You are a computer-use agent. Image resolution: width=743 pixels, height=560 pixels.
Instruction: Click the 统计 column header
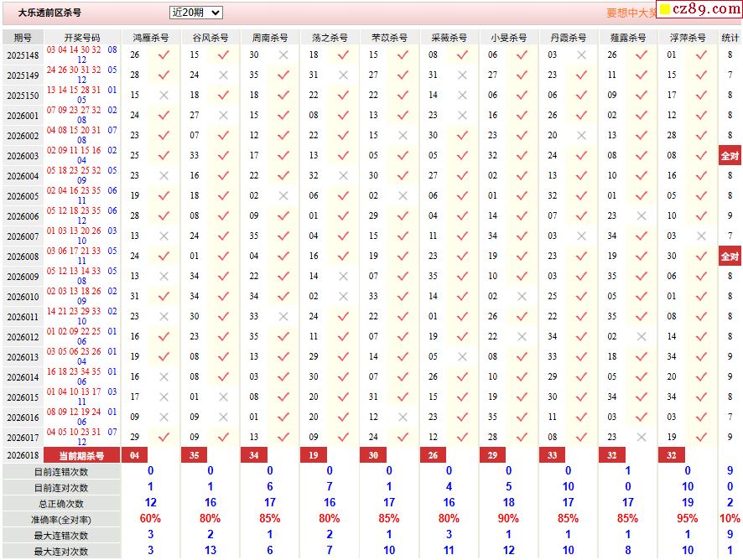pyautogui.click(x=730, y=38)
